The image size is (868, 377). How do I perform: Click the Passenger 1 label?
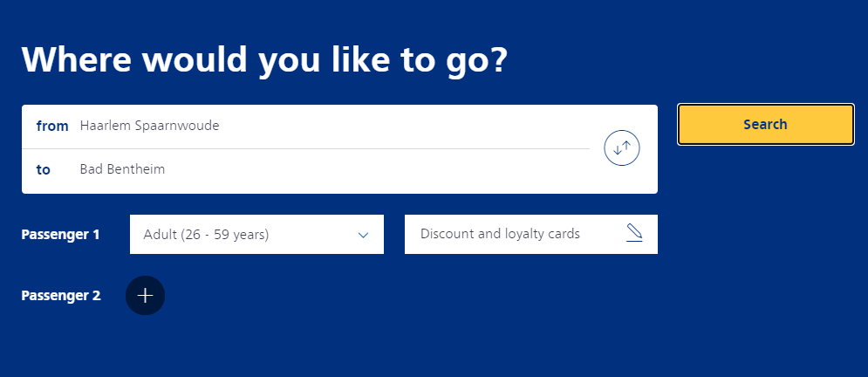(x=60, y=235)
